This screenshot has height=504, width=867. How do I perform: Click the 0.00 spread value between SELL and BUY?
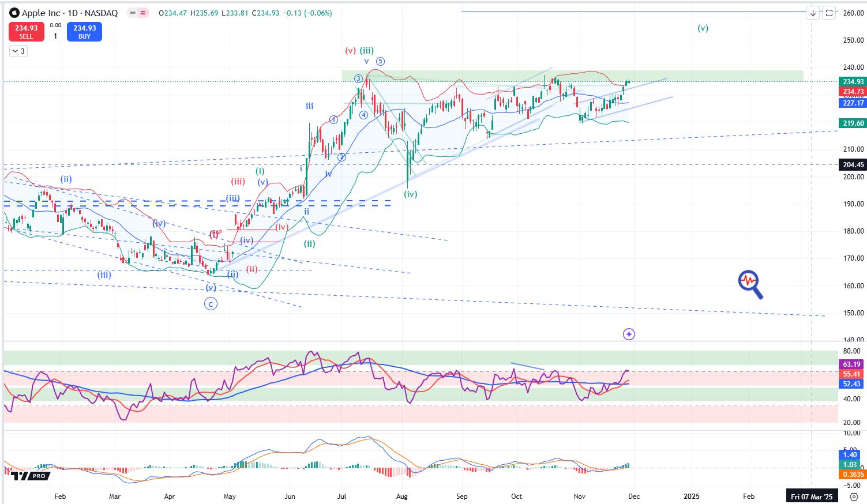(55, 25)
